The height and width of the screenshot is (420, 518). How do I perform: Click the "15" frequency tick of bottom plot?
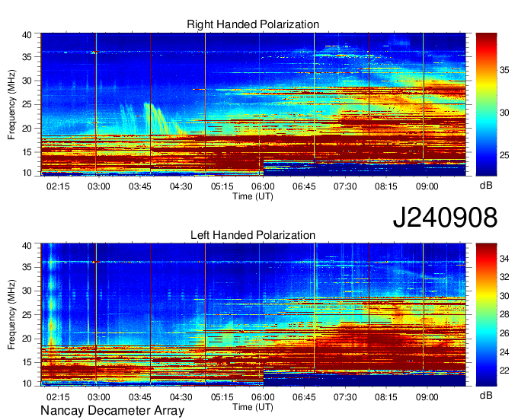click(27, 363)
